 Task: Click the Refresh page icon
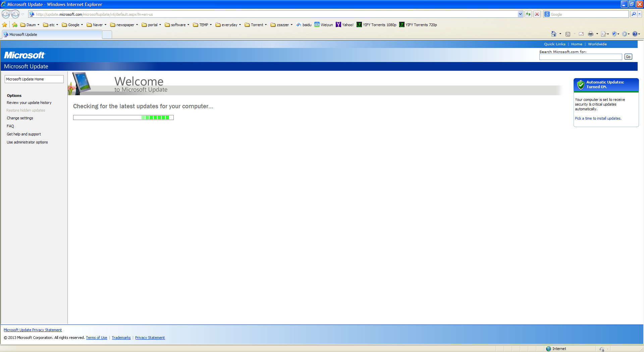[528, 14]
